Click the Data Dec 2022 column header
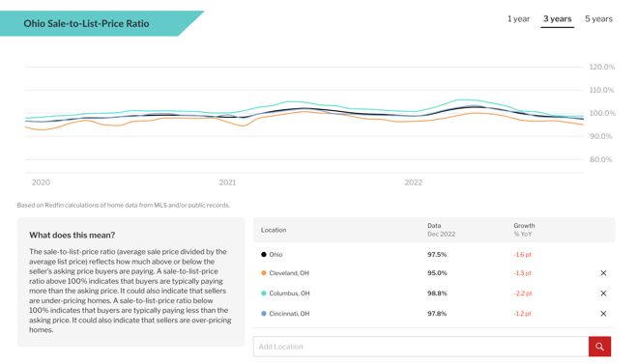 pos(441,230)
